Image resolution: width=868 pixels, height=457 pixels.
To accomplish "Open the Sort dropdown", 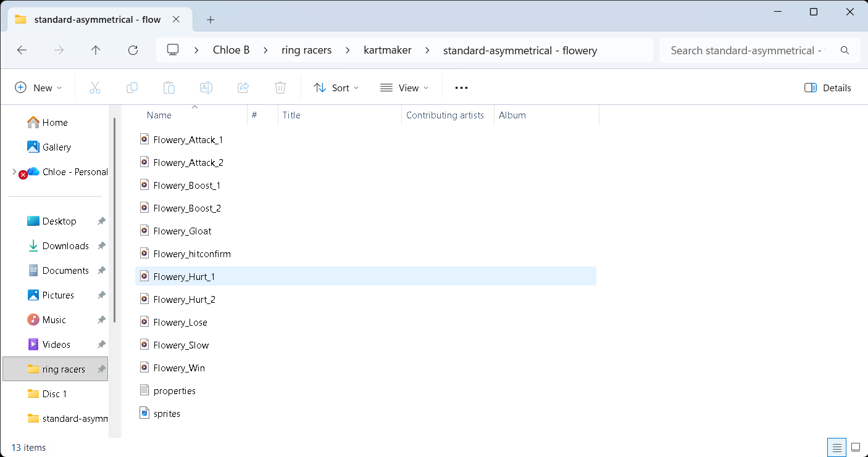I will point(336,88).
